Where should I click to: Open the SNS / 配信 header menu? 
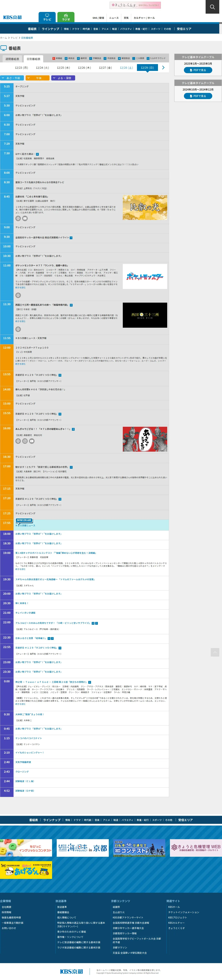coord(98,18)
